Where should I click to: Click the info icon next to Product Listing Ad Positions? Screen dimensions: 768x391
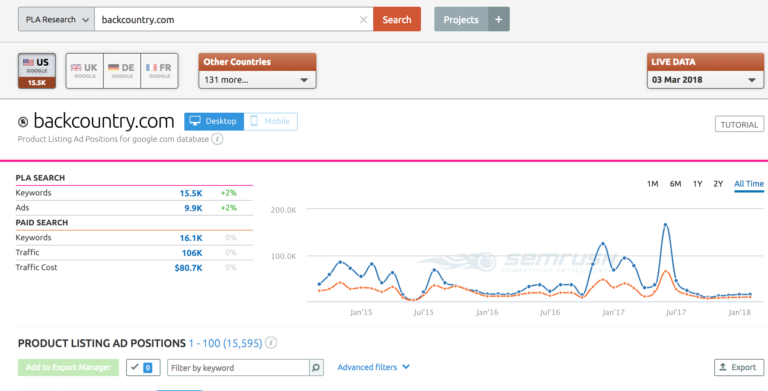point(271,342)
